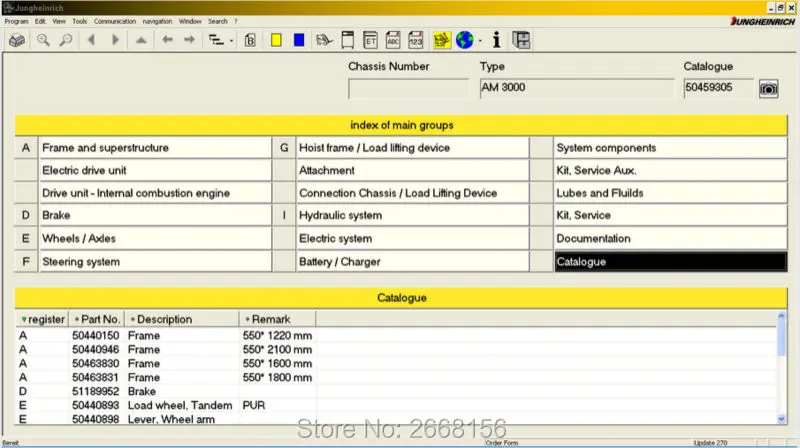Open the Communication menu
The image size is (800, 448).
(x=115, y=21)
